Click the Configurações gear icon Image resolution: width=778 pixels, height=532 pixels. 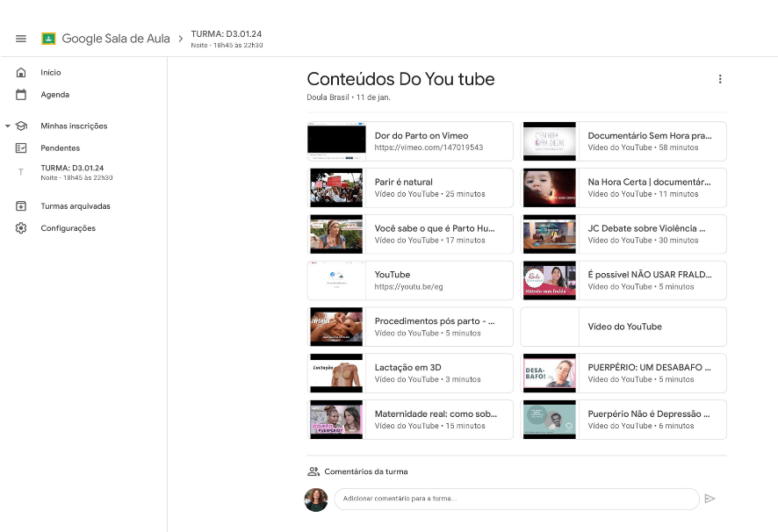tap(21, 228)
